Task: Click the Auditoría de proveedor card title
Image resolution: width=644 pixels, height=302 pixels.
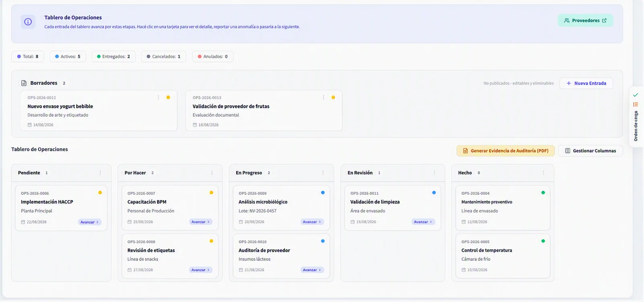Action: click(264, 250)
